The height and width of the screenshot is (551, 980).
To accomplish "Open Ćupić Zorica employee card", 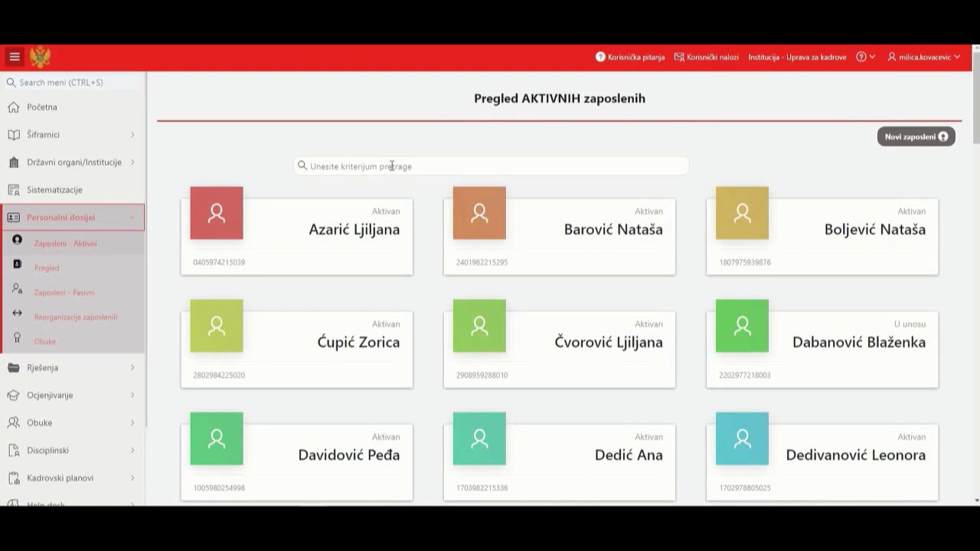I will (297, 349).
